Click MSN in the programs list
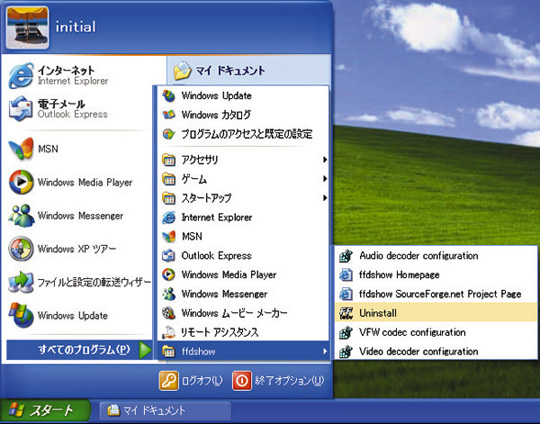 (x=243, y=236)
